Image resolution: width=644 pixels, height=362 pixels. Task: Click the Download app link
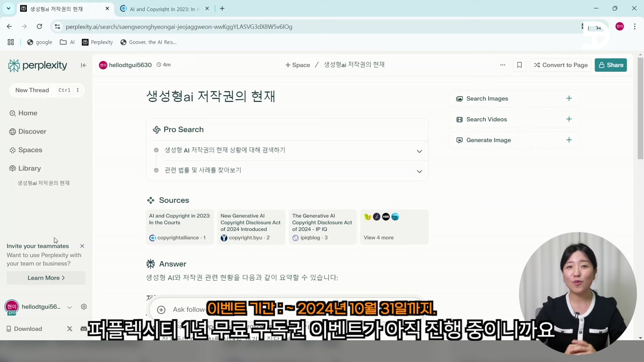(24, 329)
